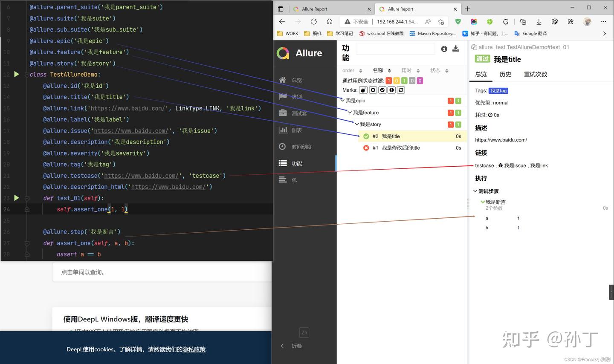
Task: Toggle the purple unknown status filter
Action: (x=420, y=81)
